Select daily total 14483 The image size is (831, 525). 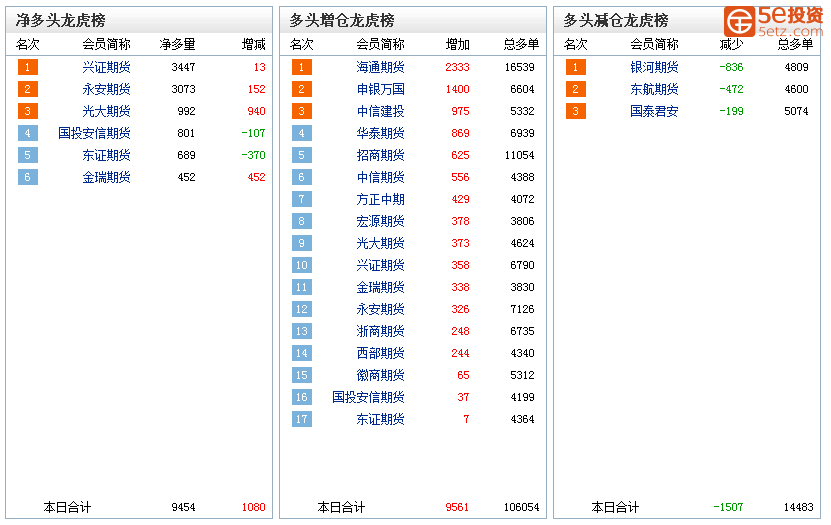tap(799, 508)
